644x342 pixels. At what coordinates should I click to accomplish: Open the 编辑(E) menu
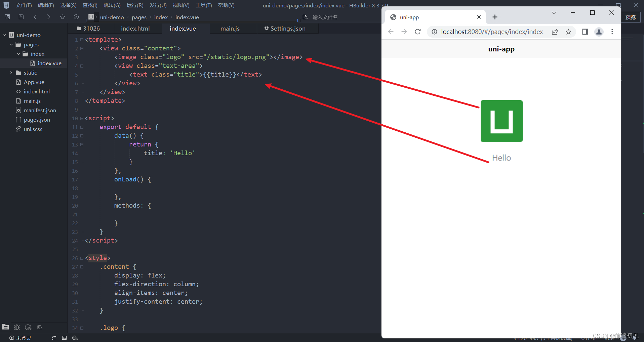click(x=46, y=5)
